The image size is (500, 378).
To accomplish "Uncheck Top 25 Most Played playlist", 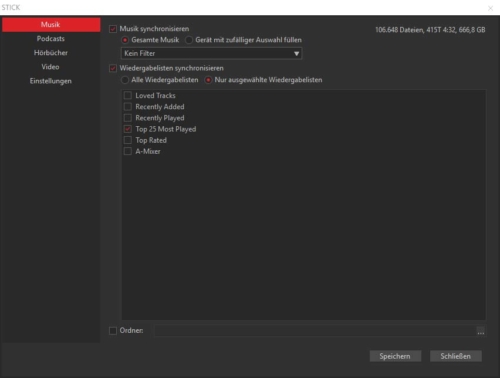I will (x=128, y=129).
